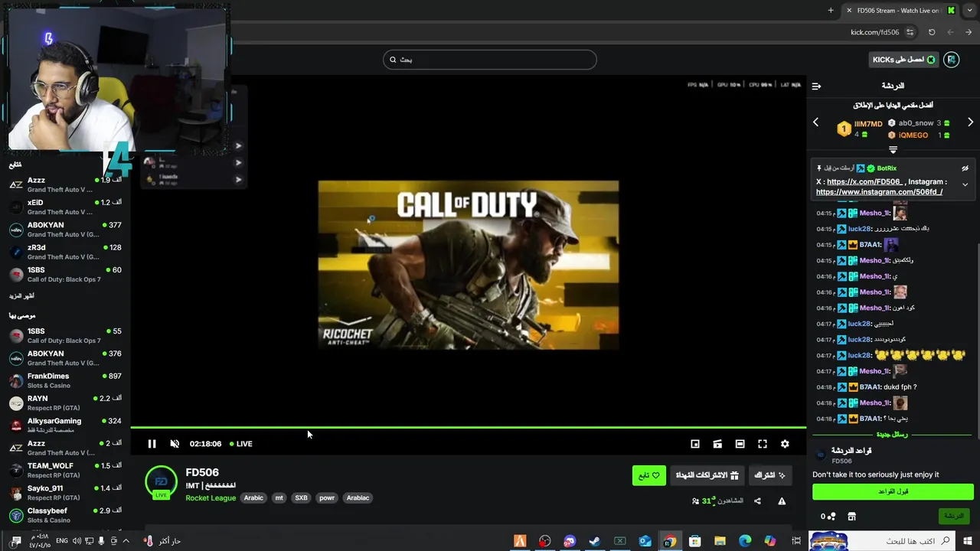Hide the pinned BotRix message
This screenshot has height=551, width=980.
pyautogui.click(x=965, y=168)
